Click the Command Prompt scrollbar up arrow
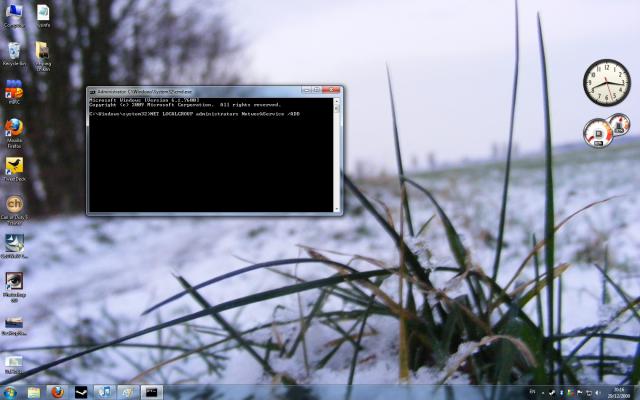This screenshot has width=640, height=400. click(337, 101)
